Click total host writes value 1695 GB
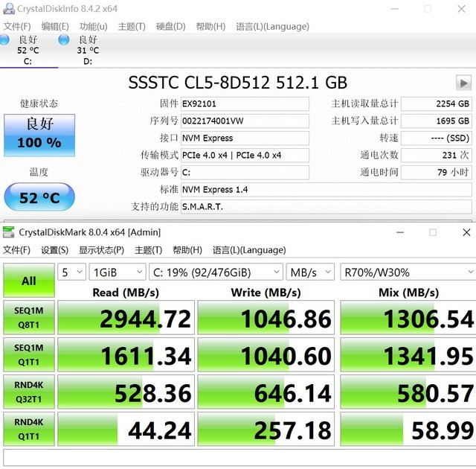Screen dimensions: 476x469 click(437, 121)
